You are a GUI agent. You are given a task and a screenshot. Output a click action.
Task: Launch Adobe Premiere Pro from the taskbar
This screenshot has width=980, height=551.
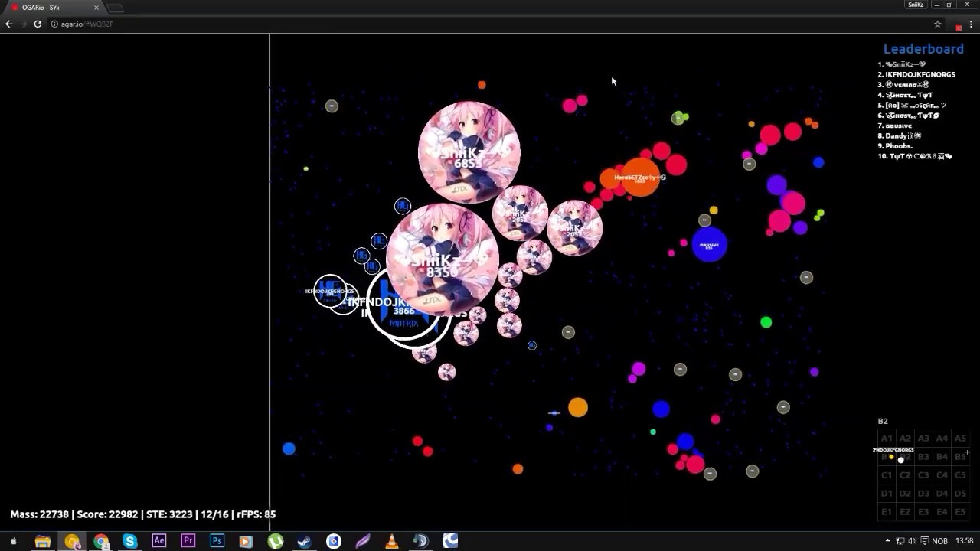click(188, 541)
